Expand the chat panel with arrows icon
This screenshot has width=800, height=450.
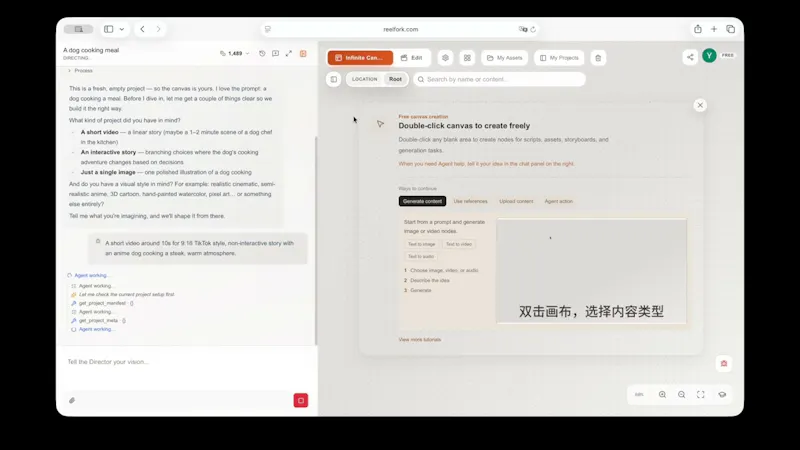click(x=289, y=54)
